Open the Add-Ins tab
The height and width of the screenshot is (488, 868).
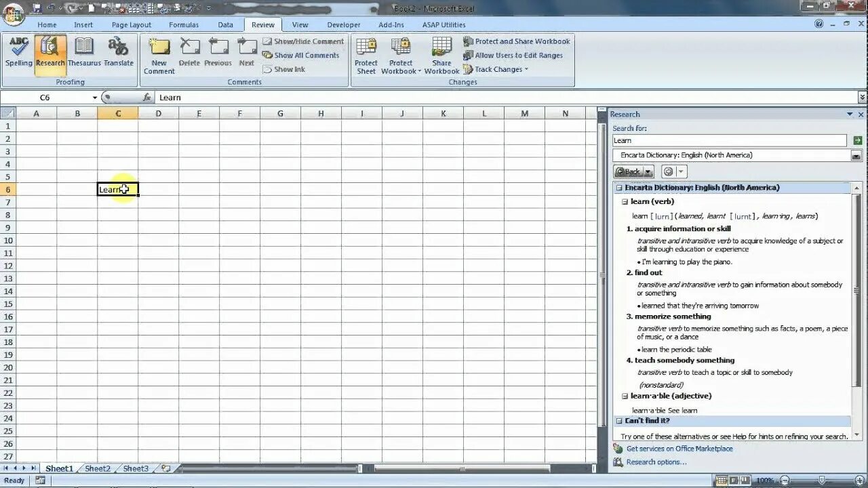click(391, 25)
